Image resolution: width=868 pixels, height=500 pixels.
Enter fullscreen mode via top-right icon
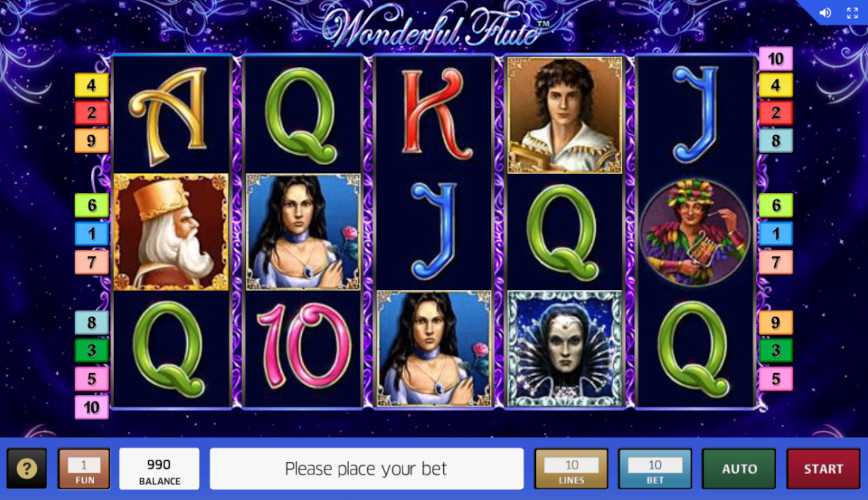pos(852,12)
